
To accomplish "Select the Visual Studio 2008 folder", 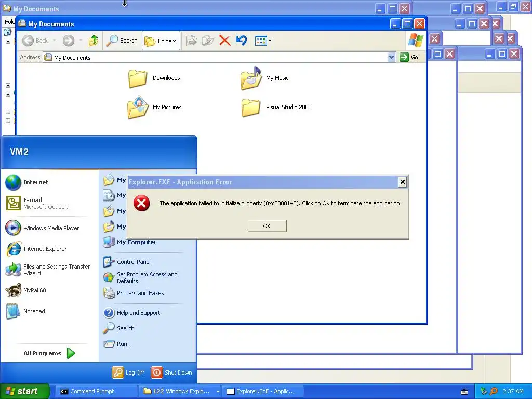I will [276, 108].
